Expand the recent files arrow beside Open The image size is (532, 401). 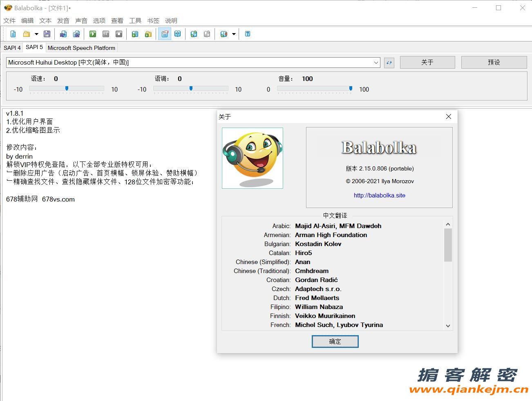(x=36, y=34)
